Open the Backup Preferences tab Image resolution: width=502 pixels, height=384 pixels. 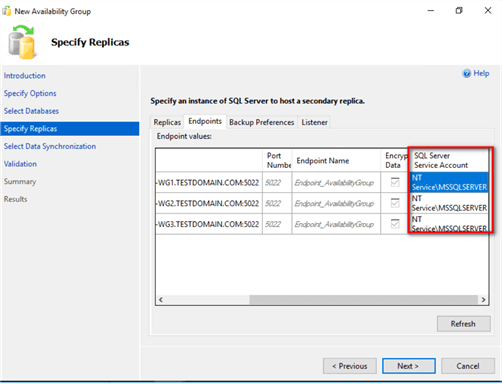click(262, 122)
